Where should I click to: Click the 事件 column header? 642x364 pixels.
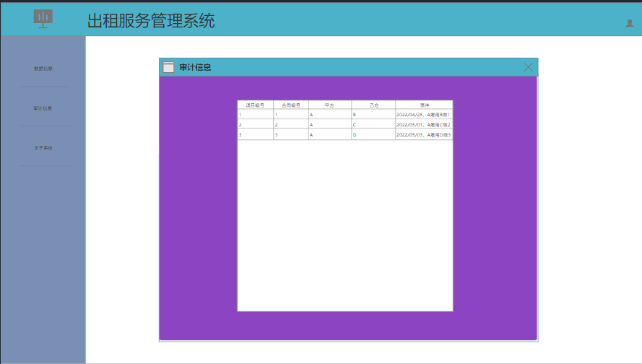pos(424,105)
